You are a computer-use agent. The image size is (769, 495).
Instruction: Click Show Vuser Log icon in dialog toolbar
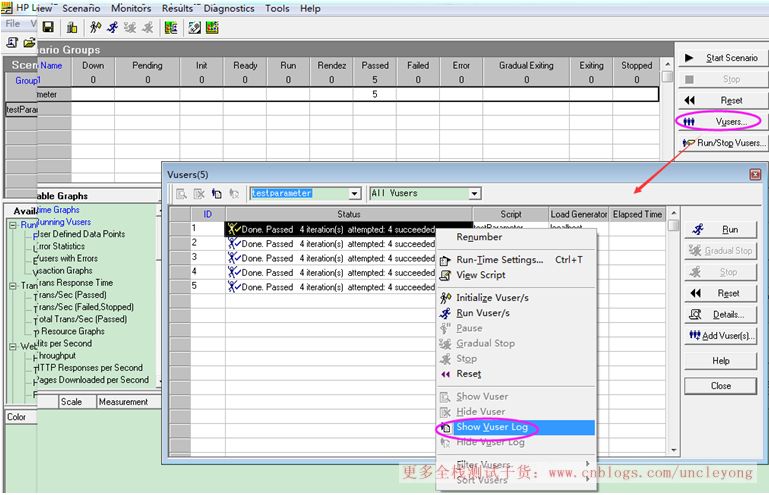point(216,194)
